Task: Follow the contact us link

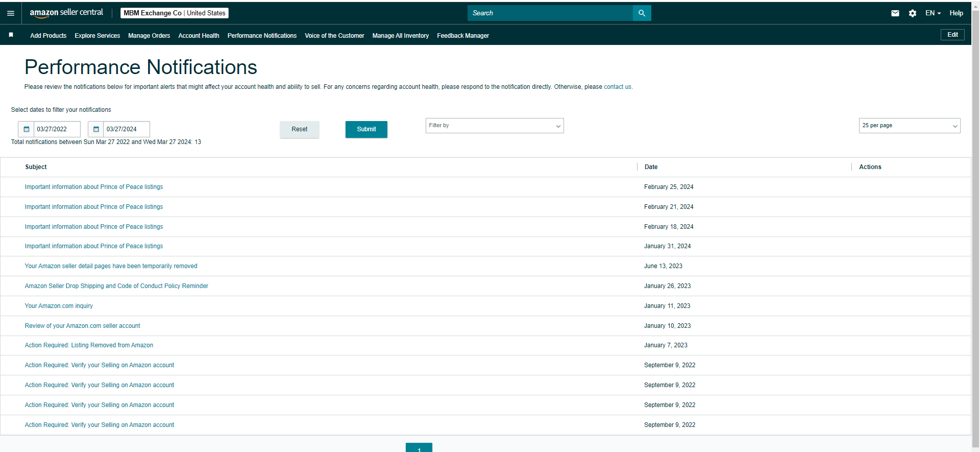Action: click(618, 87)
